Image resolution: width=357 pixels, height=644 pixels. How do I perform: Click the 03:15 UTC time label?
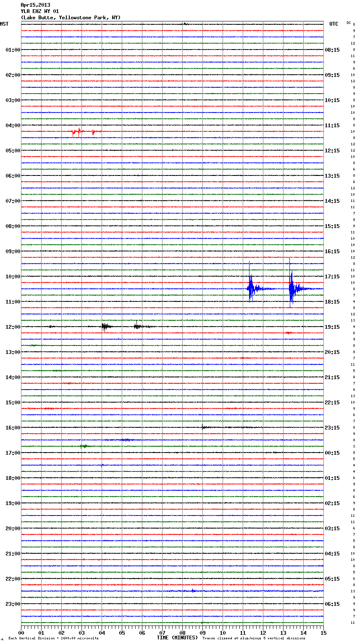(332, 529)
